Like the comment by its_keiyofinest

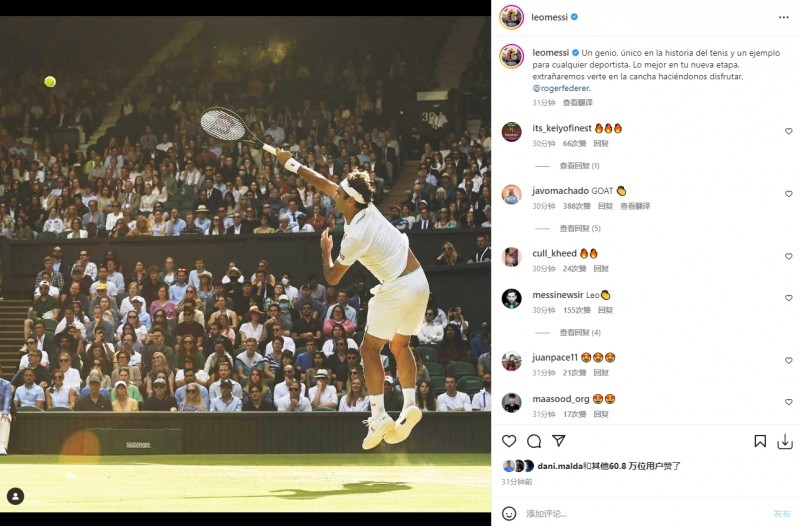pos(788,131)
